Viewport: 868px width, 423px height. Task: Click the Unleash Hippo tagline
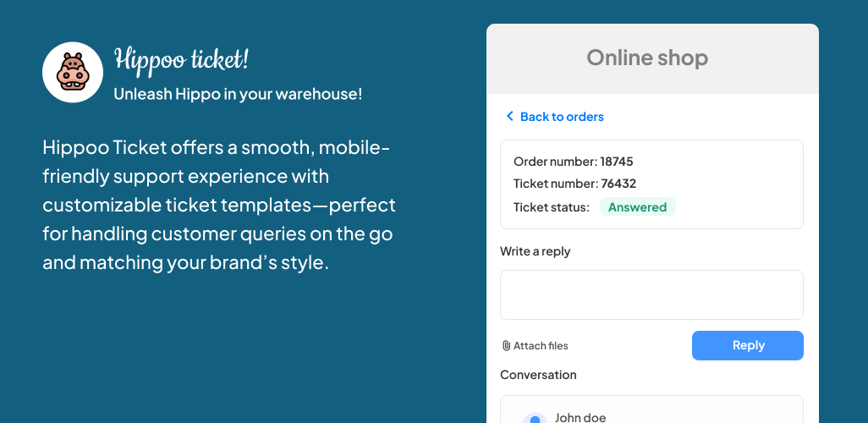[x=238, y=94]
